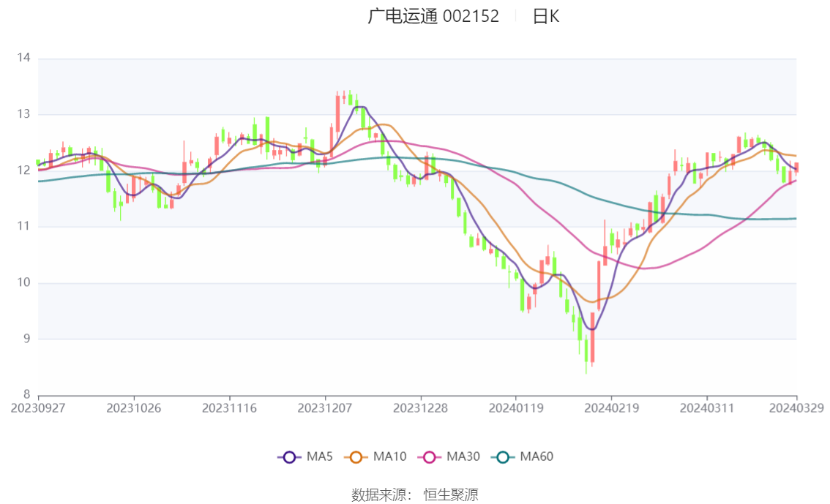The width and height of the screenshot is (830, 504).
Task: Click chart title 广电运通 002152
Action: (433, 16)
